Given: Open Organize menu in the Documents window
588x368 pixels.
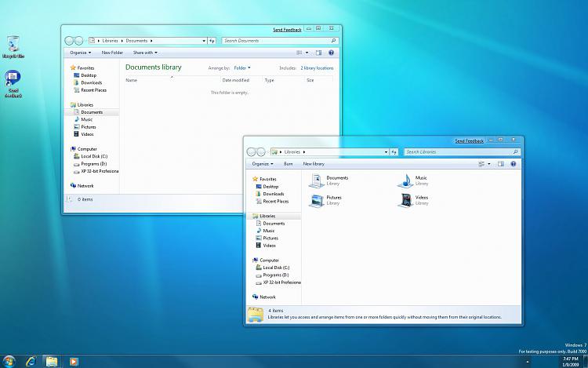Looking at the screenshot, I should tap(80, 53).
